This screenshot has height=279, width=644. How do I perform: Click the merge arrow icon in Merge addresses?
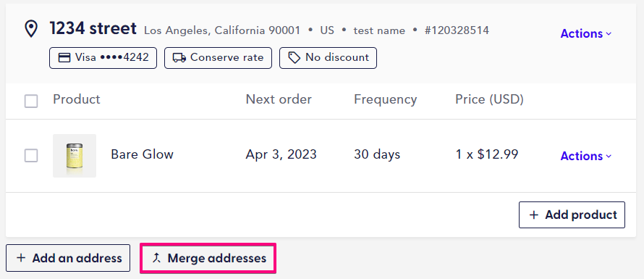coord(156,259)
